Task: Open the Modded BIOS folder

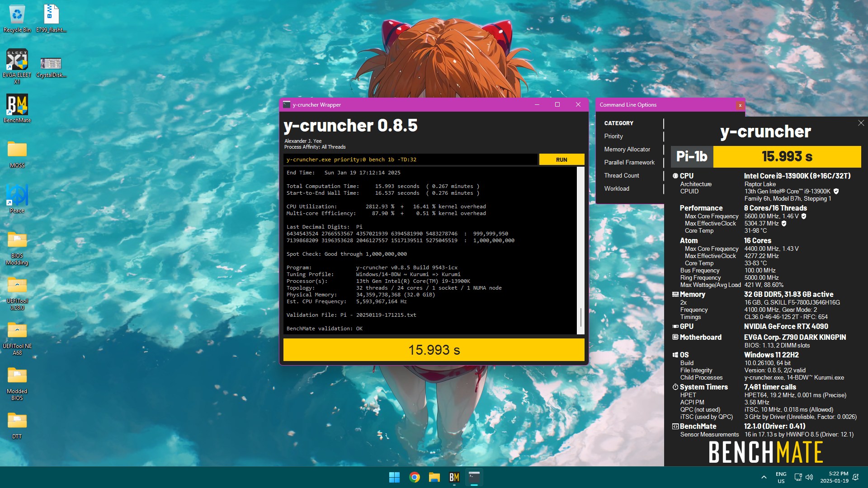Action: tap(17, 384)
